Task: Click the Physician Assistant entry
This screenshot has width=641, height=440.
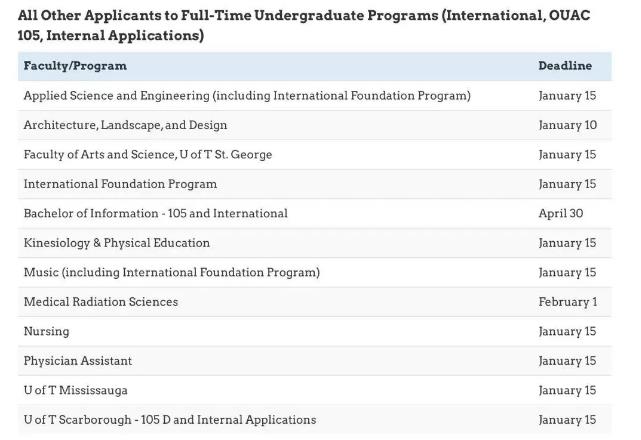Action: coord(78,361)
